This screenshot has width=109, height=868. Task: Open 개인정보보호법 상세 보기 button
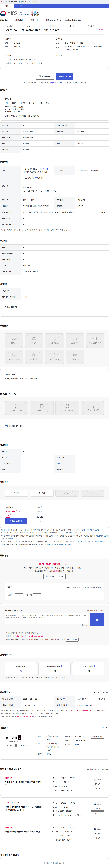54,576
